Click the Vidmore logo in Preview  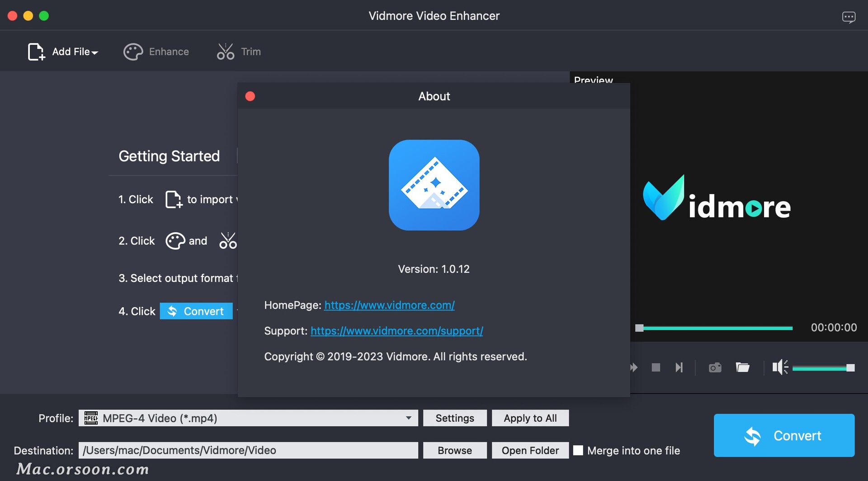(717, 198)
